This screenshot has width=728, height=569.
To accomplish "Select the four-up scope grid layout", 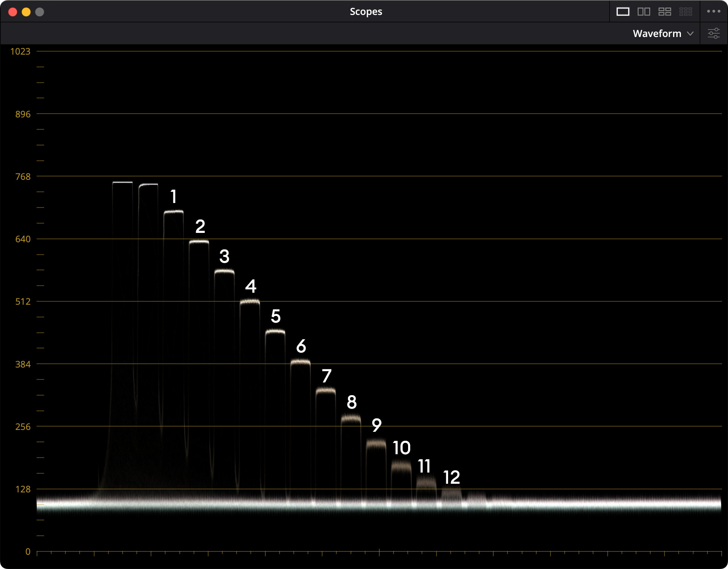I will (664, 12).
